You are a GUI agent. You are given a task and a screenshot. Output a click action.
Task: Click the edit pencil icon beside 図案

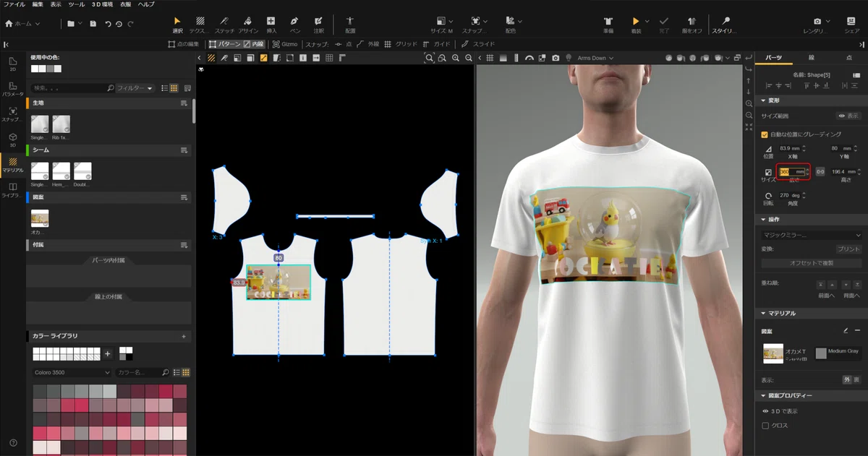click(x=845, y=330)
